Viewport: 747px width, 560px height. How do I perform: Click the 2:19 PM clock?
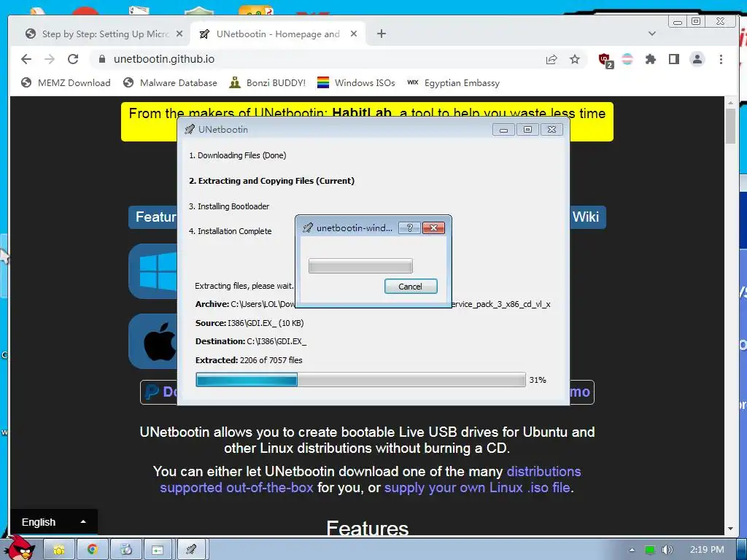click(x=707, y=550)
